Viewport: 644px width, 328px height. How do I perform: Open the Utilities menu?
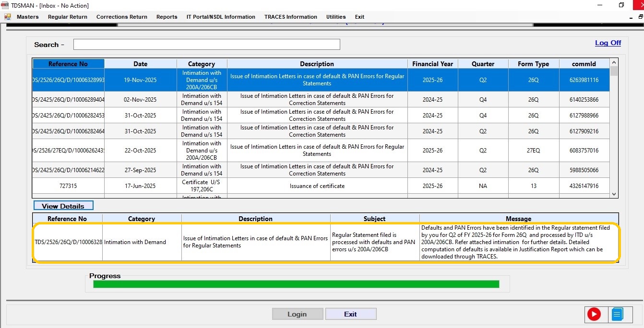point(336,17)
